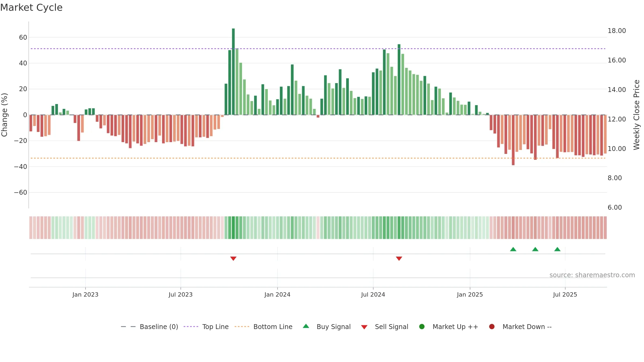Click the green Buy Signal triangle in legend
644x362 pixels.
306,326
